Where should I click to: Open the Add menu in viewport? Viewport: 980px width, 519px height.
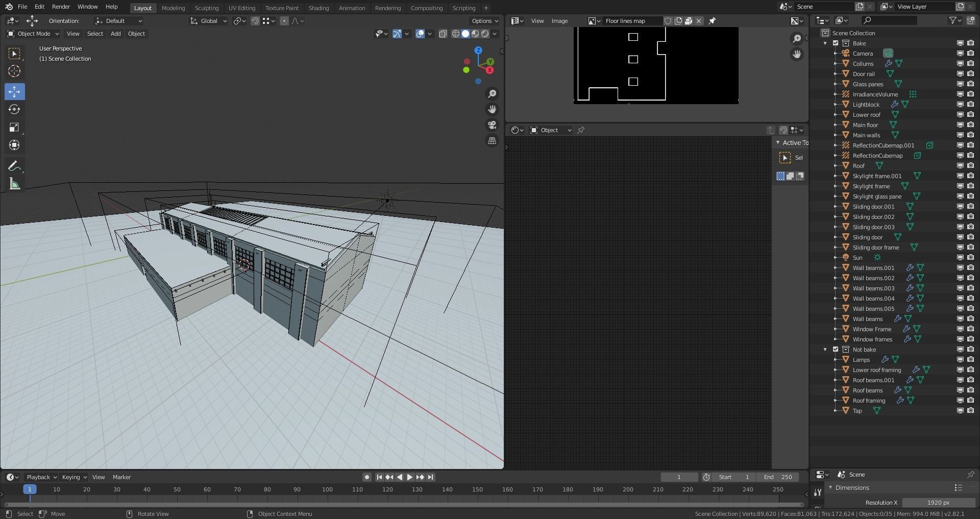[115, 34]
